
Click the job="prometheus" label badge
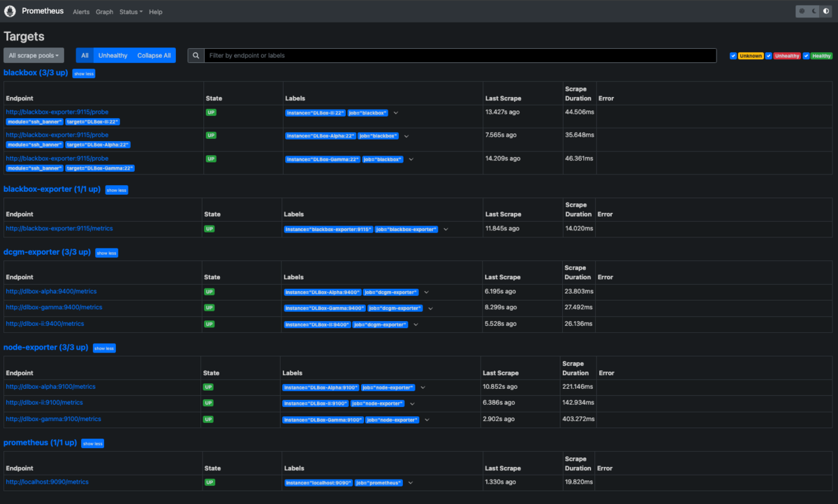pos(379,483)
